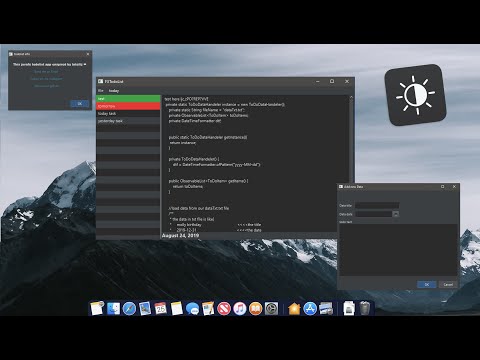Image resolution: width=480 pixels, height=360 pixels.
Task: Click the large note text area in Add new Data
Action: [x=398, y=250]
